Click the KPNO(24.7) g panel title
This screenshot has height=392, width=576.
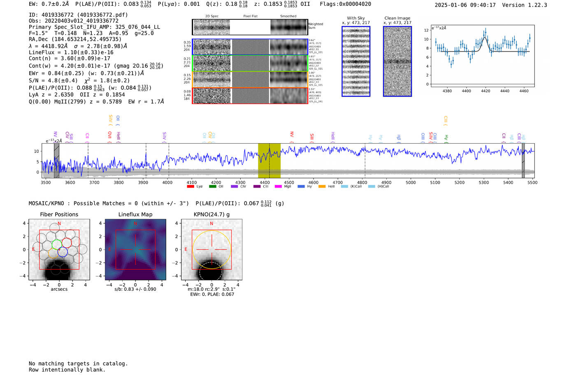pos(211,214)
